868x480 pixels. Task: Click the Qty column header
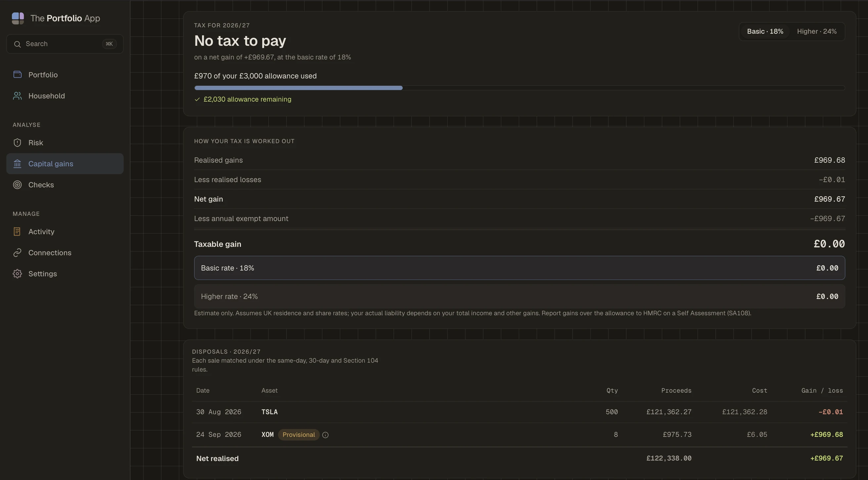[x=612, y=391]
